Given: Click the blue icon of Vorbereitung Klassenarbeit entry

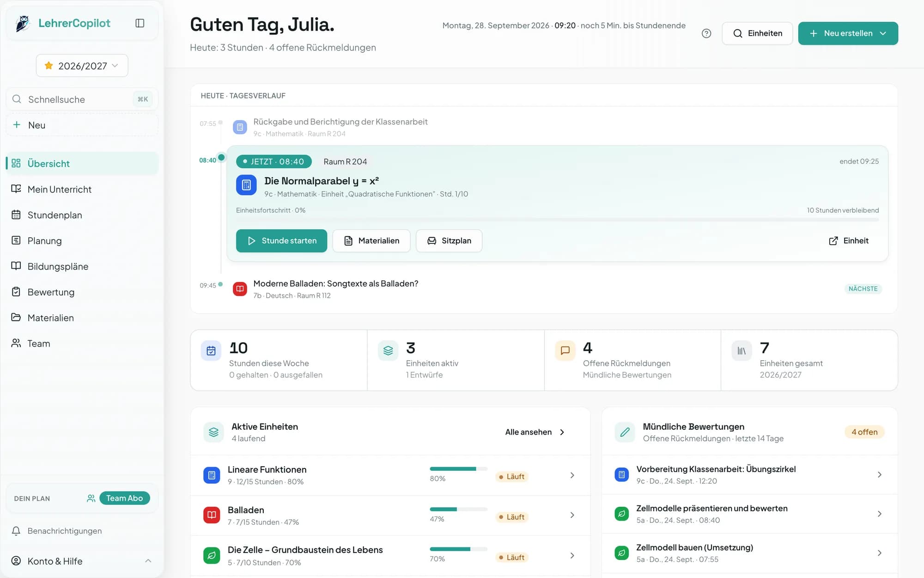Looking at the screenshot, I should (622, 474).
